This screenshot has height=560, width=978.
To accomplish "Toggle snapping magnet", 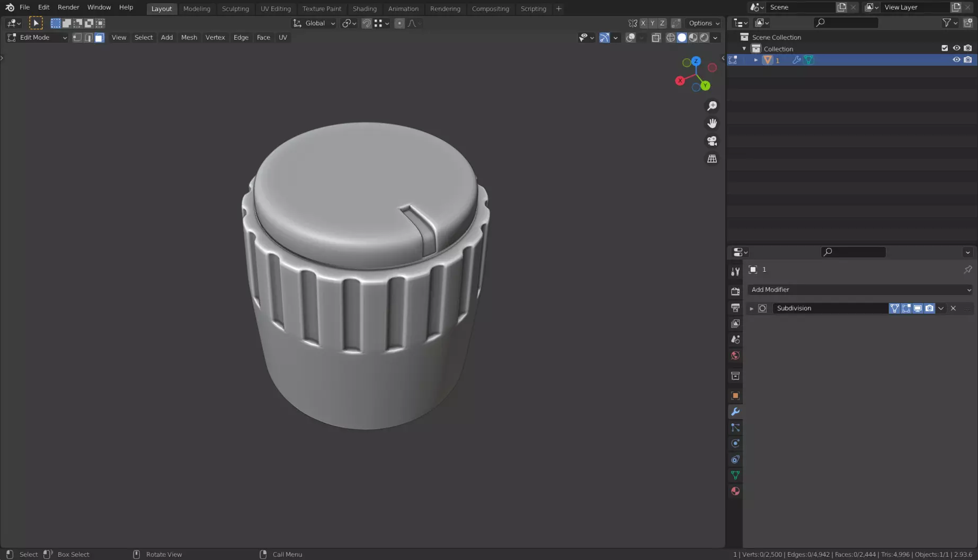I will pyautogui.click(x=367, y=23).
